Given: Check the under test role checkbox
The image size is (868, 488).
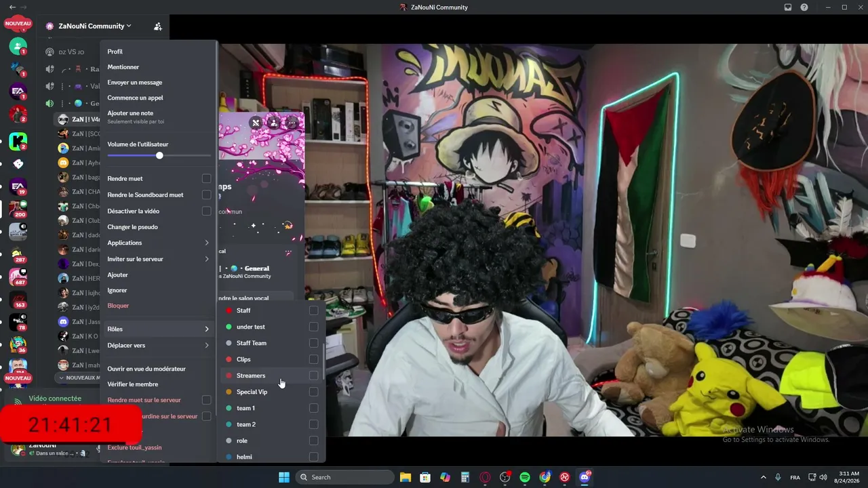Looking at the screenshot, I should 313,327.
